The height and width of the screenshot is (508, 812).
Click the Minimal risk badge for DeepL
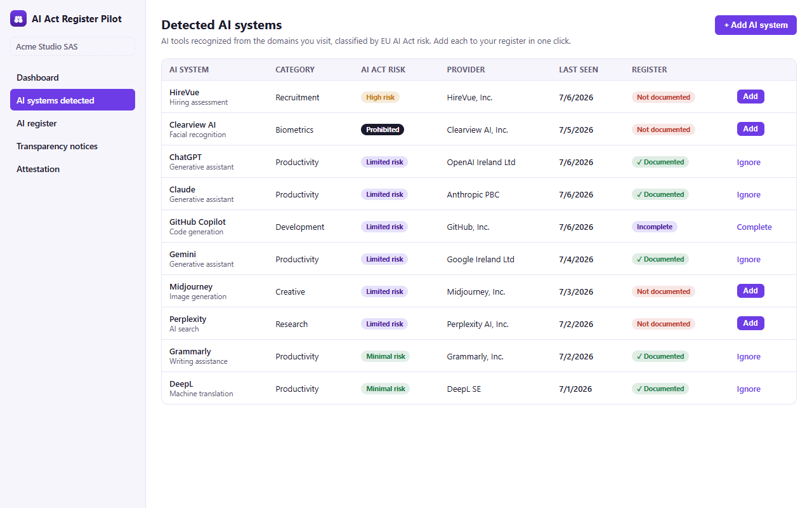click(x=386, y=389)
